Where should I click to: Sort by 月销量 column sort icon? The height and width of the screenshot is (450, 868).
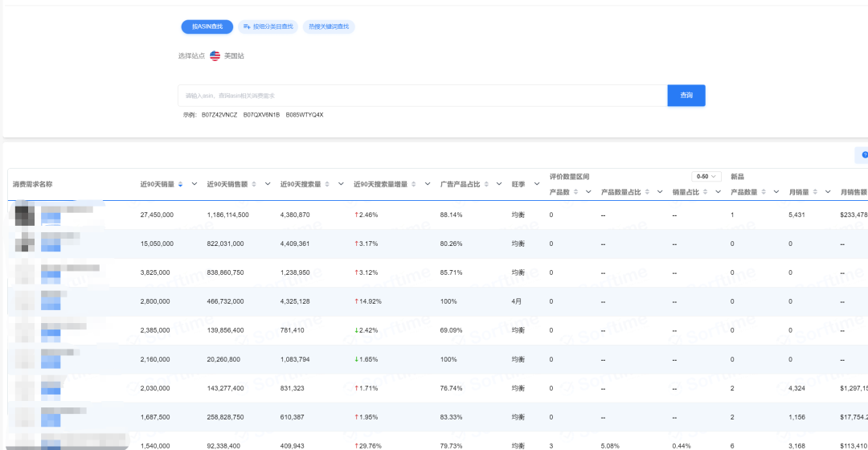pos(813,192)
